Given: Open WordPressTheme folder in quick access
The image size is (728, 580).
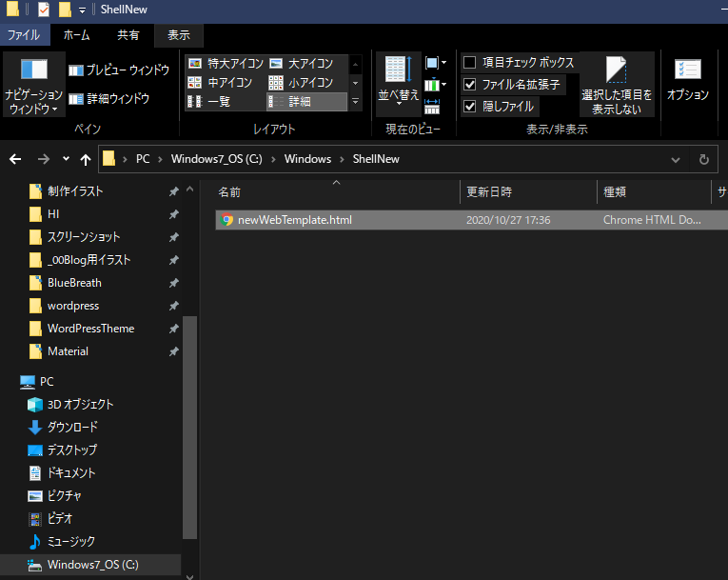Looking at the screenshot, I should coord(91,329).
